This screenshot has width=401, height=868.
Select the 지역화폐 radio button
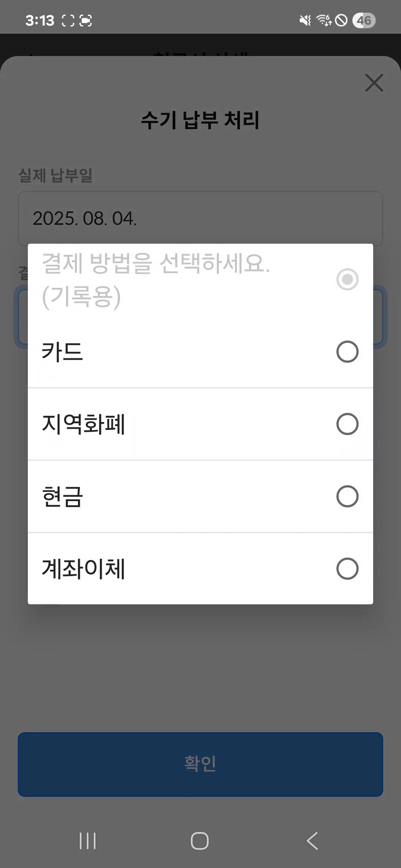pos(347,424)
